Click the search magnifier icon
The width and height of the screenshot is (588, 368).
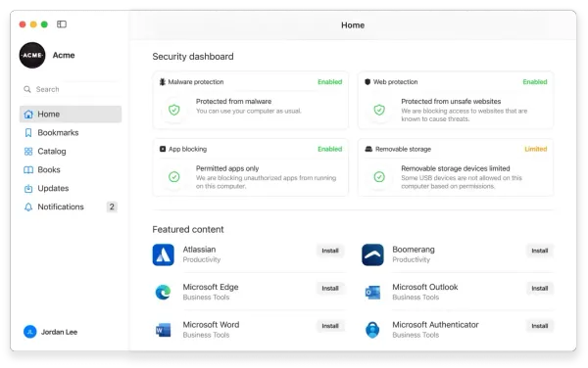(x=27, y=89)
